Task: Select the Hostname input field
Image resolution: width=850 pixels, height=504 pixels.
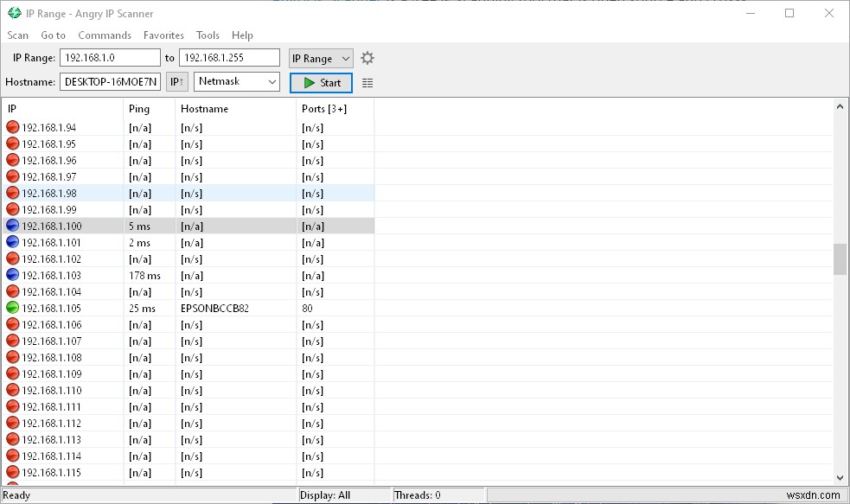Action: click(x=109, y=82)
